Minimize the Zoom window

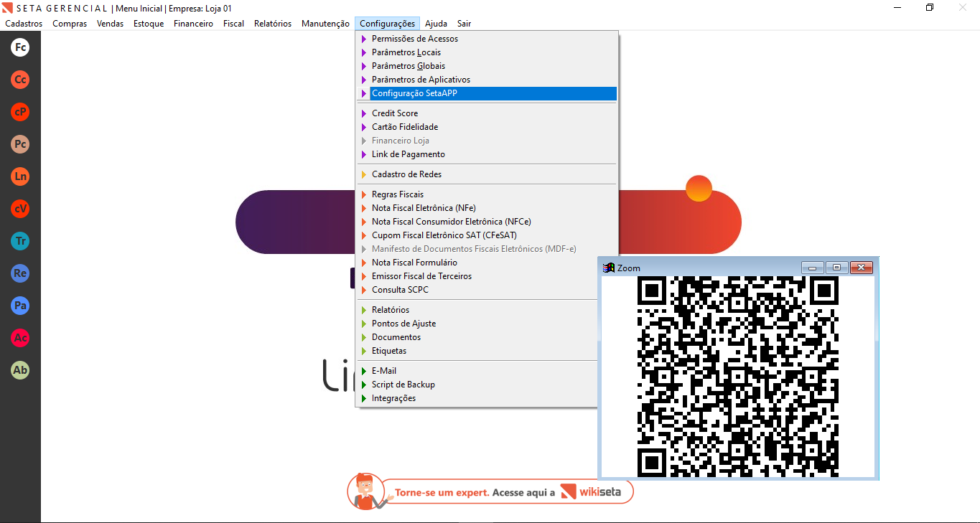[812, 268]
